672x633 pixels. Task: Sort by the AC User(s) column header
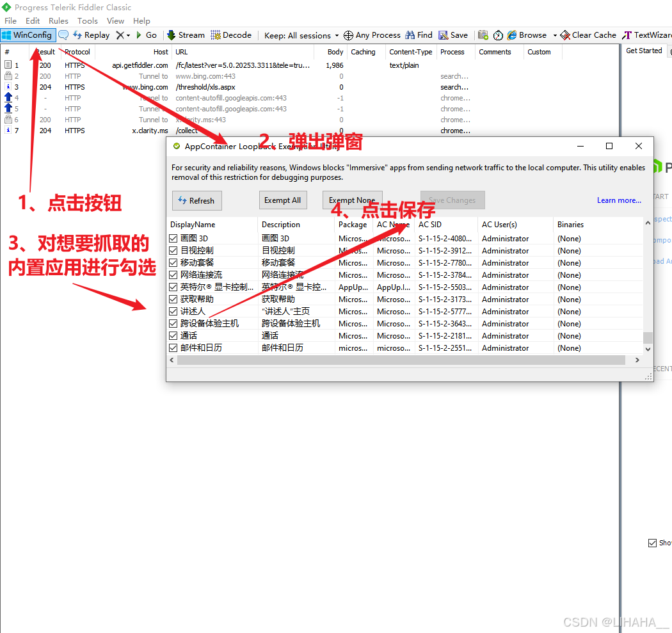coord(516,225)
